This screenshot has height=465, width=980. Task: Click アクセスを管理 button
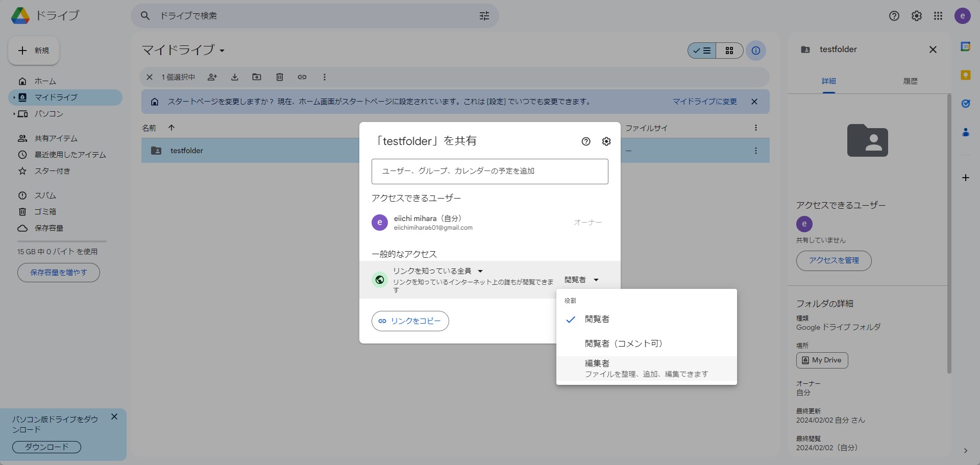coord(834,260)
